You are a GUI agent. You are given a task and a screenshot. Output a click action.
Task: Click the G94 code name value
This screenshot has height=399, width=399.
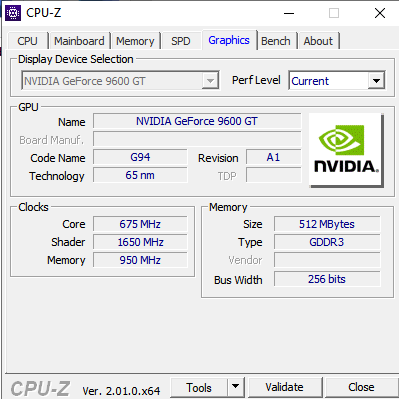[x=140, y=157]
